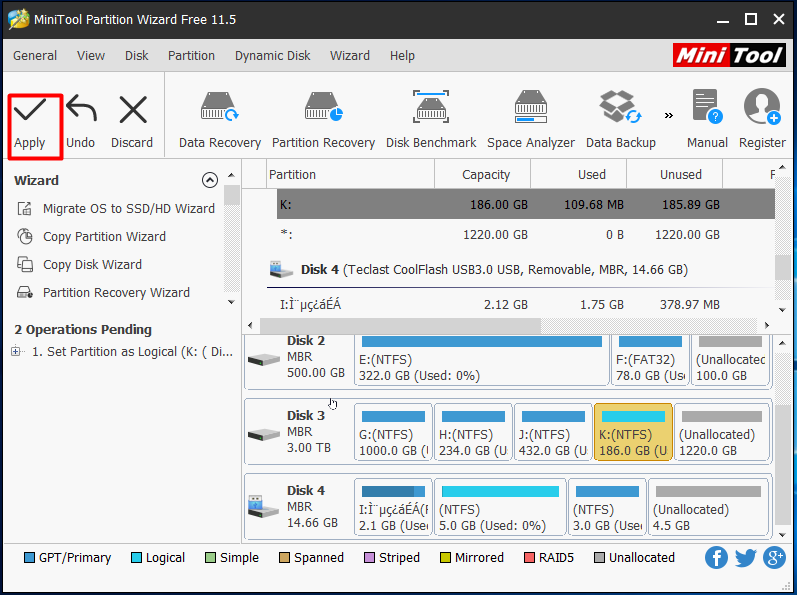Open the Wizard menu

point(350,55)
